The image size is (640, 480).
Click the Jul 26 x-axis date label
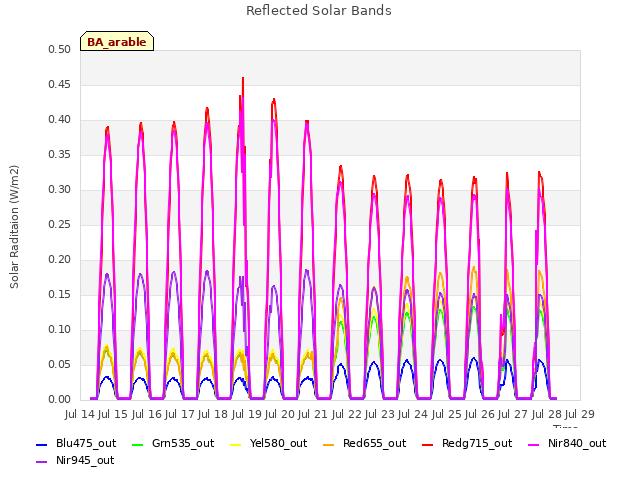(x=480, y=415)
